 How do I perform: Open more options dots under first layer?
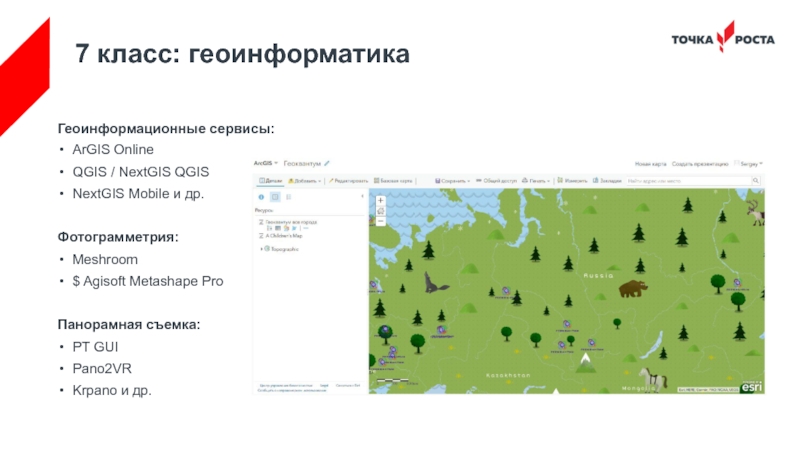[305, 229]
